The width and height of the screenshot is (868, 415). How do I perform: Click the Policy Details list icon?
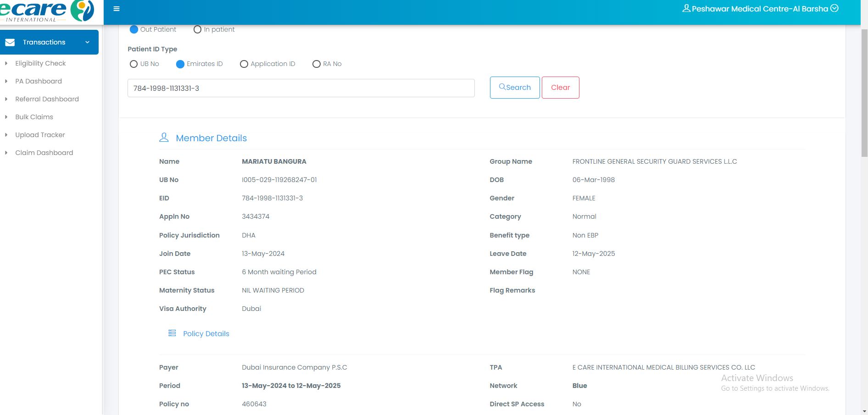coord(172,333)
